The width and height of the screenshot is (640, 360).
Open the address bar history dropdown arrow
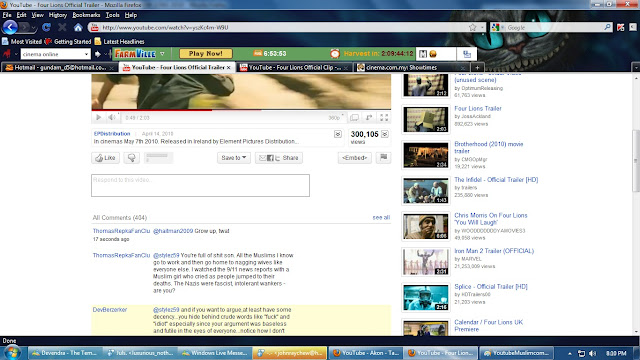click(x=482, y=27)
